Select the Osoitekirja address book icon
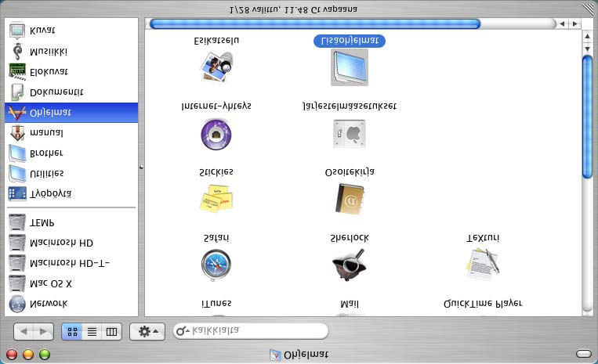Image resolution: width=598 pixels, height=364 pixels. click(x=350, y=199)
